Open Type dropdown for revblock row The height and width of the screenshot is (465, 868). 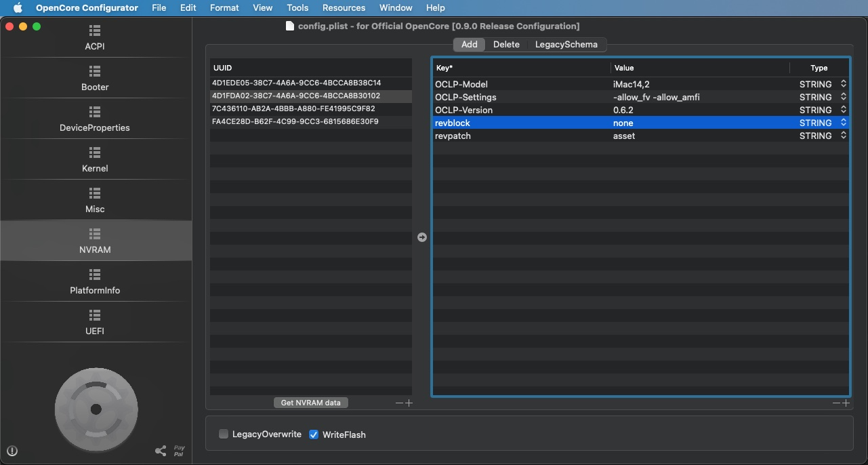pyautogui.click(x=844, y=123)
